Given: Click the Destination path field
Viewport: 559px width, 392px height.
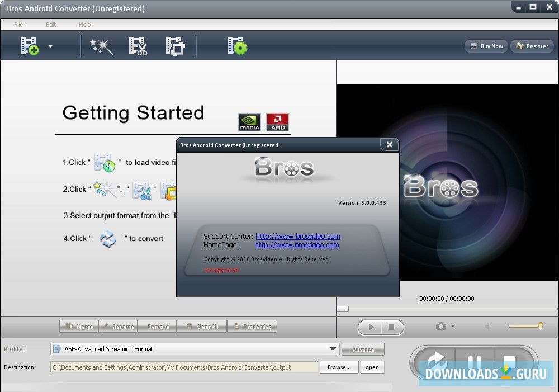Looking at the screenshot, I should (184, 367).
